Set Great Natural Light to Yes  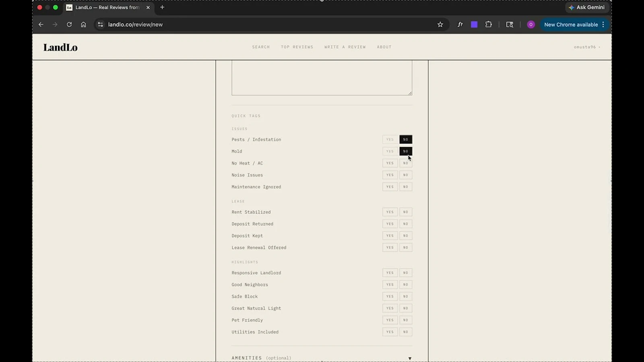pyautogui.click(x=390, y=308)
